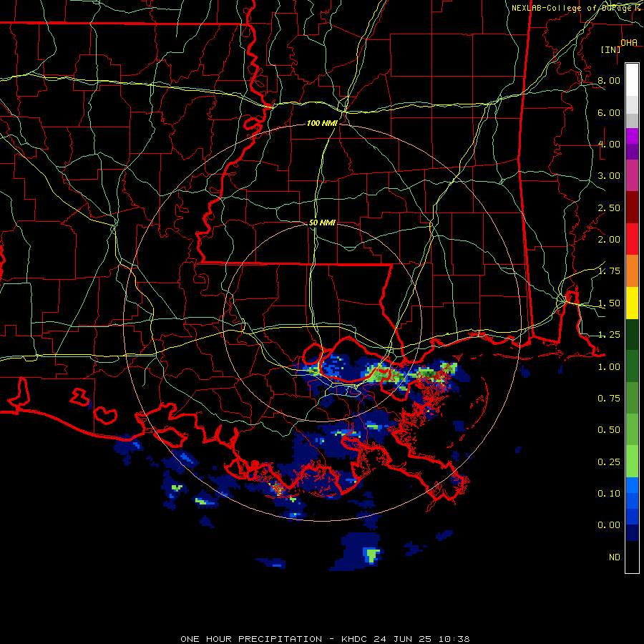Image resolution: width=644 pixels, height=644 pixels.
Task: Select the orange legend color segment
Action: [x=632, y=270]
